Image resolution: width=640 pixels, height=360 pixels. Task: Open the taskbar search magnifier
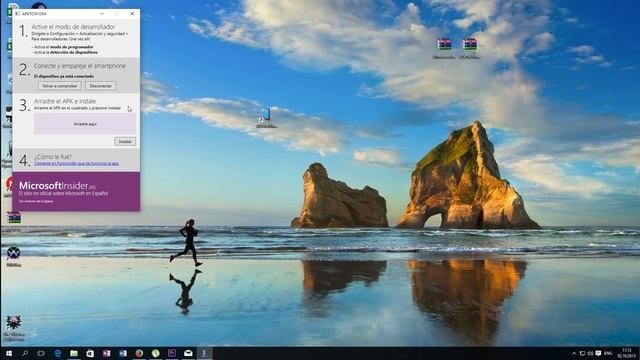click(x=24, y=353)
